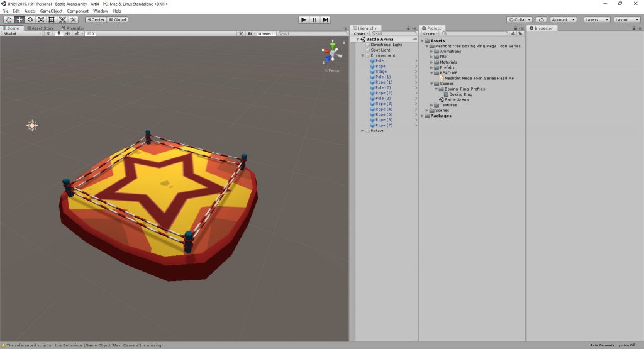
Task: Expand the Animations folder
Action: coord(431,52)
